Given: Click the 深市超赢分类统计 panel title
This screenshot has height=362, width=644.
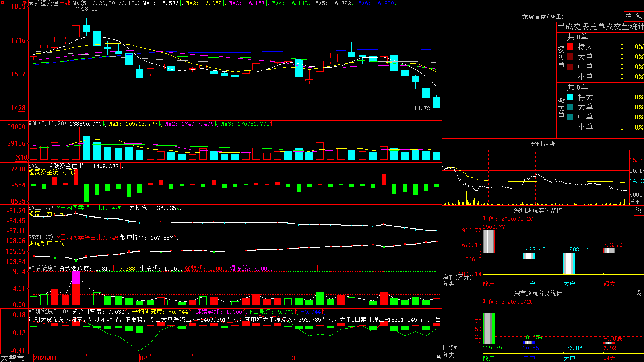Looking at the screenshot, I should (x=538, y=293).
